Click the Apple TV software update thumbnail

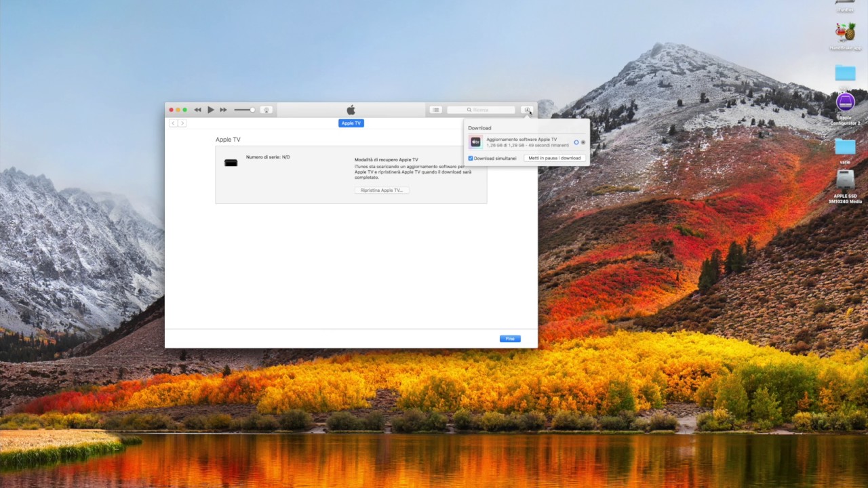(x=475, y=142)
